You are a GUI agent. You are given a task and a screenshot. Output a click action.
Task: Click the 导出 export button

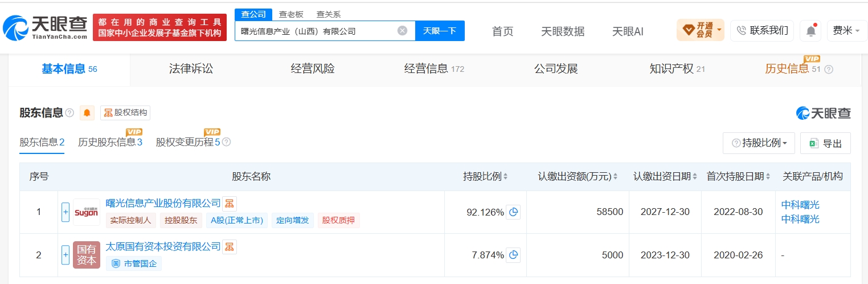coord(825,143)
